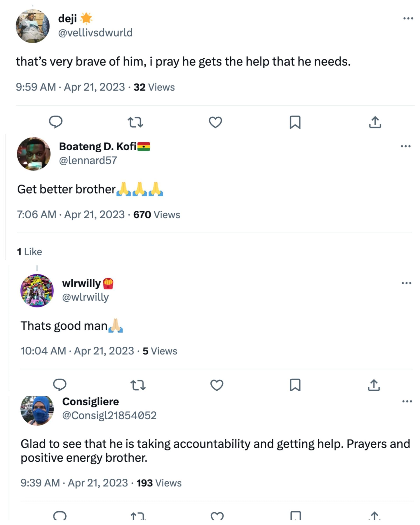Retweet deji's tweet about being brave

pyautogui.click(x=135, y=122)
